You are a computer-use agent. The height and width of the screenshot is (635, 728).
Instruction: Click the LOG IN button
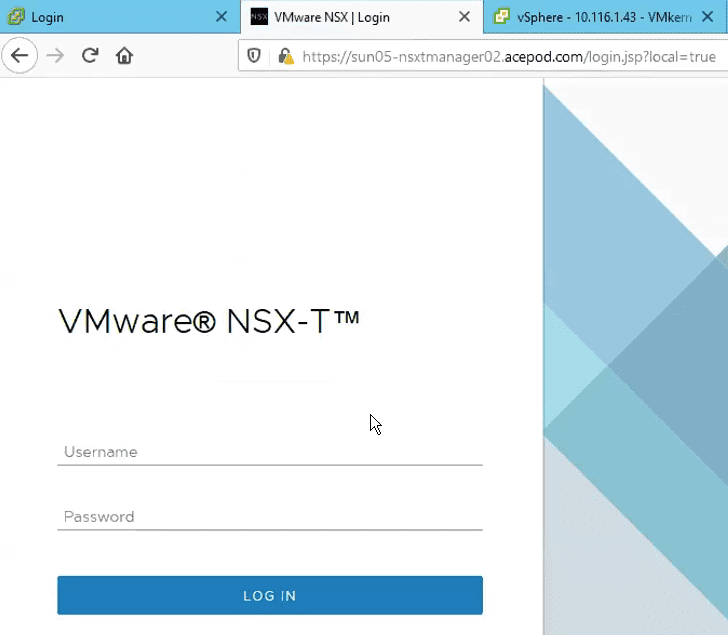click(270, 596)
